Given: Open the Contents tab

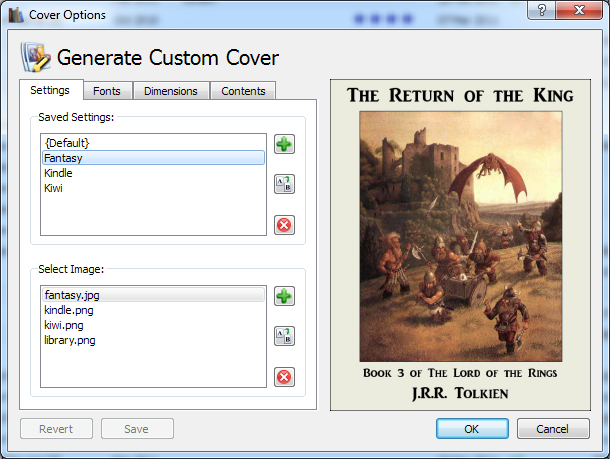Looking at the screenshot, I should coord(243,91).
